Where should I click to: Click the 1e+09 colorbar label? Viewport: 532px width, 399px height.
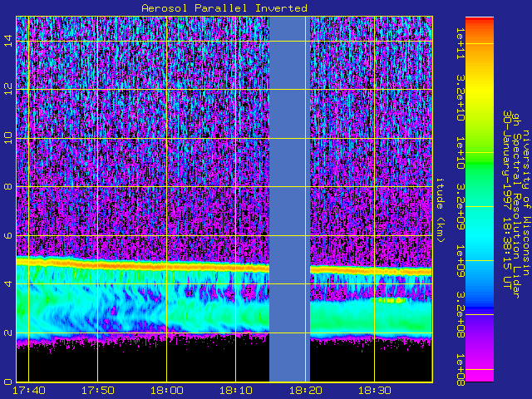[461, 261]
